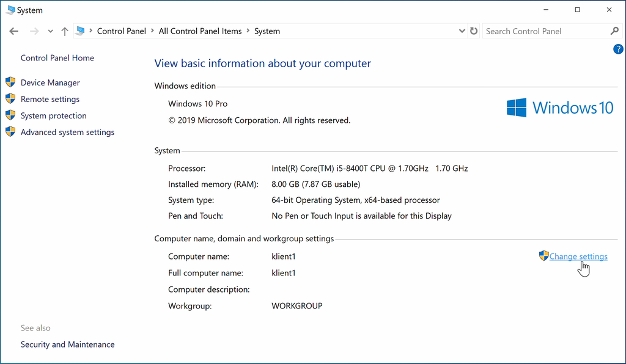
Task: Go up one level with up arrow
Action: [65, 31]
